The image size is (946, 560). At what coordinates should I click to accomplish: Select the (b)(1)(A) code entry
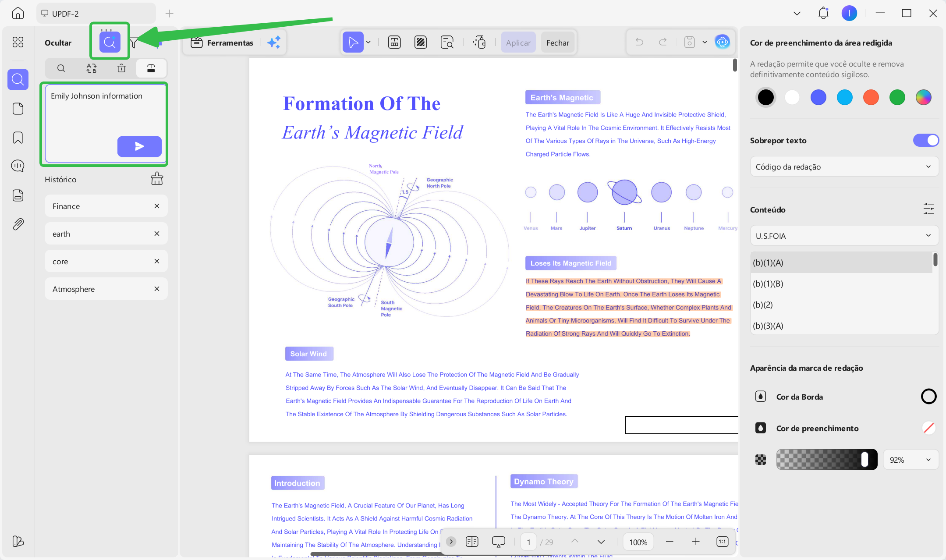click(x=841, y=262)
